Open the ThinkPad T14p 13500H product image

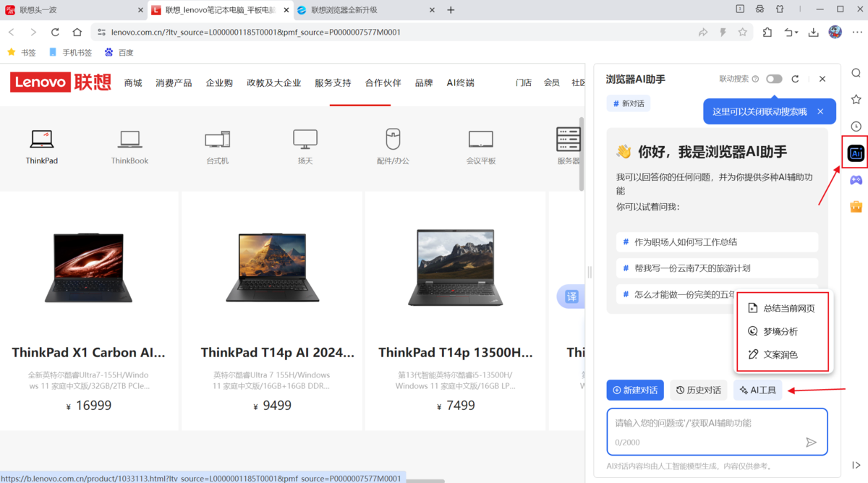[456, 266]
